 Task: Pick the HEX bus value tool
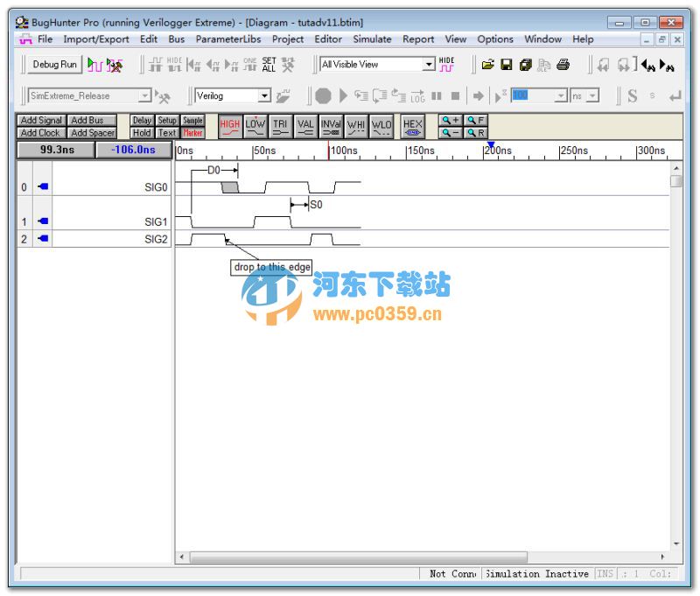tap(412, 126)
